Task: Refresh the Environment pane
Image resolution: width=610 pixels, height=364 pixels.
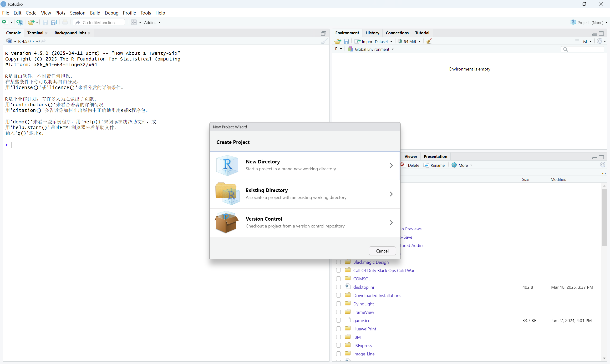Action: point(600,41)
